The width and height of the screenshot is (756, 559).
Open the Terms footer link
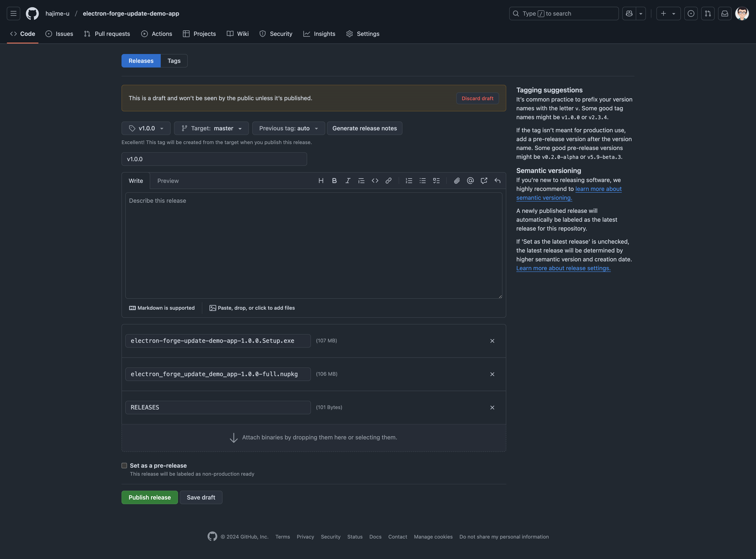coord(283,537)
